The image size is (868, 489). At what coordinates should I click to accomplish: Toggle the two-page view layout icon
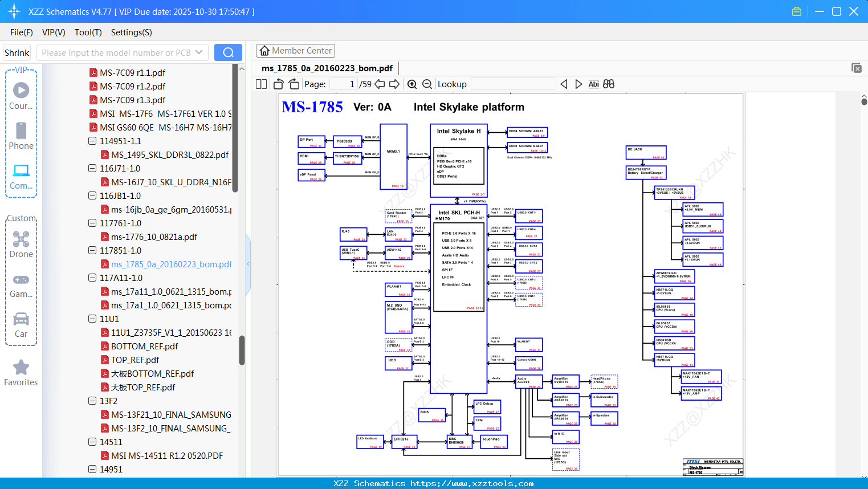(x=261, y=84)
